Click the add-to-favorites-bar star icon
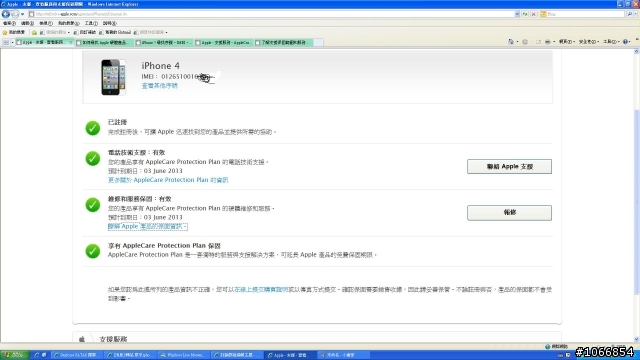This screenshot has height=360, width=640. [x=35, y=32]
